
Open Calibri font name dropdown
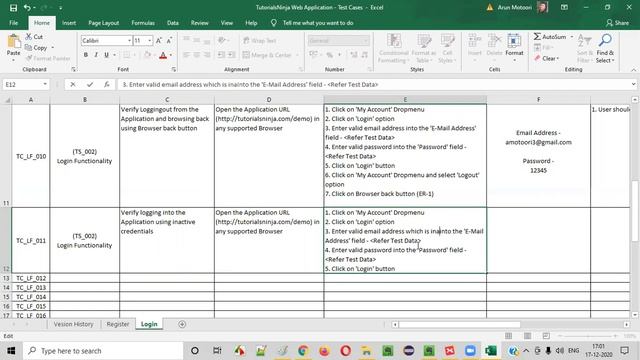tap(129, 40)
